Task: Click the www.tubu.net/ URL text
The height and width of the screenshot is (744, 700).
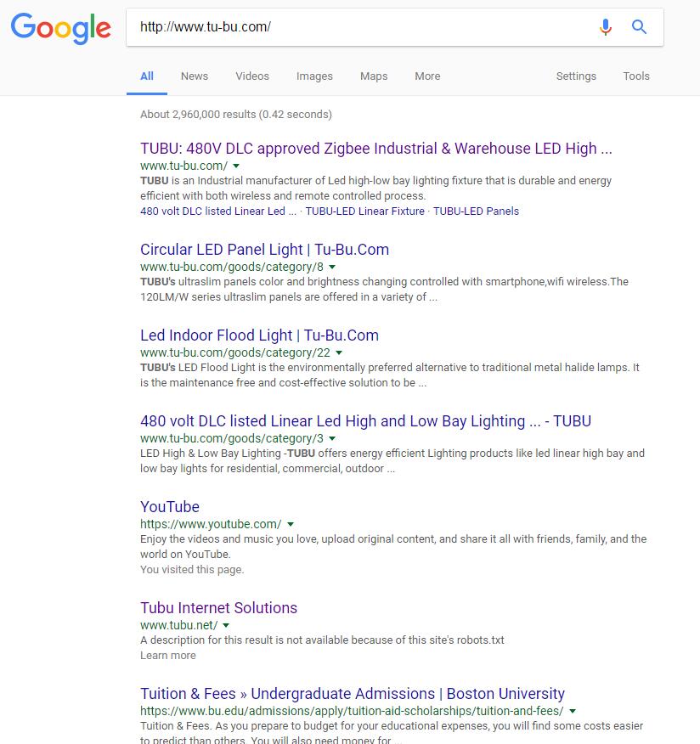Action: coord(179,625)
